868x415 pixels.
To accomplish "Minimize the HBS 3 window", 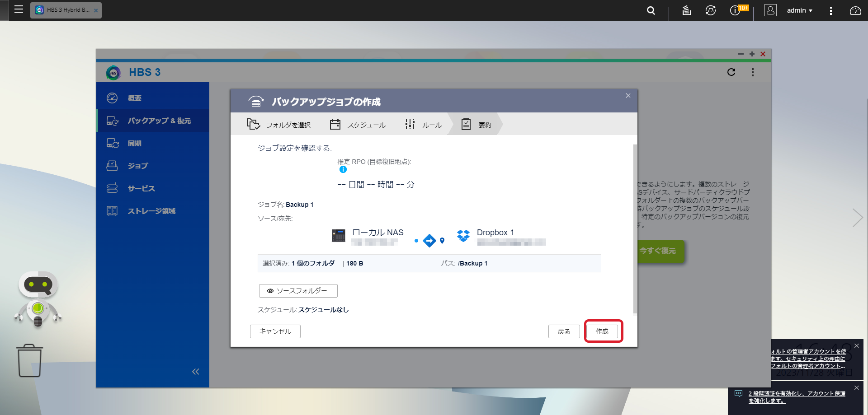I will 741,54.
